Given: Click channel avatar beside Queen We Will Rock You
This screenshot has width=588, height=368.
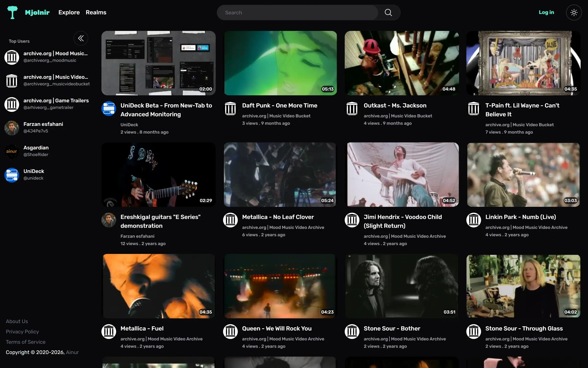Looking at the screenshot, I should pyautogui.click(x=230, y=331).
